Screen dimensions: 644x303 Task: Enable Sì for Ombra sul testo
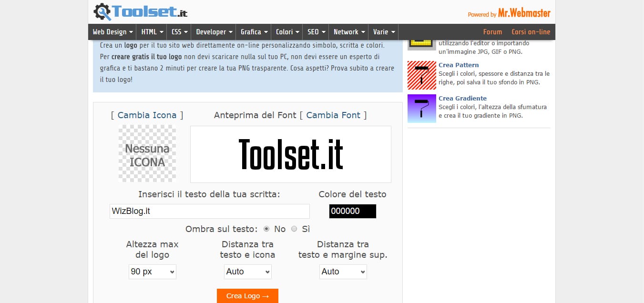[x=294, y=229]
